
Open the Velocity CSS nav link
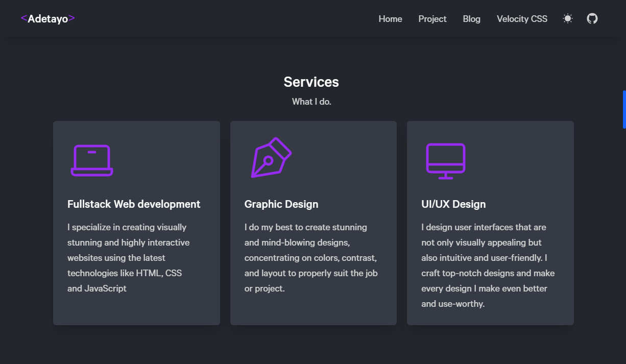tap(522, 19)
